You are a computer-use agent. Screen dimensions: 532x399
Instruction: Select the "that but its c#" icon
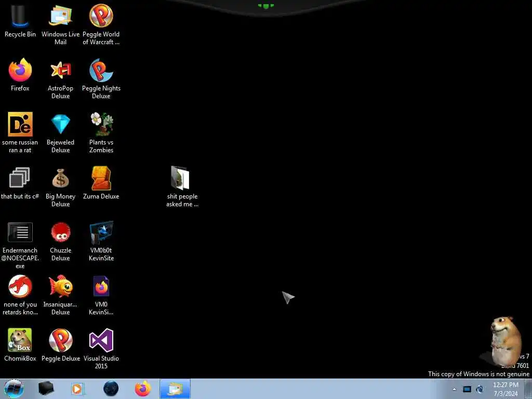tap(20, 183)
